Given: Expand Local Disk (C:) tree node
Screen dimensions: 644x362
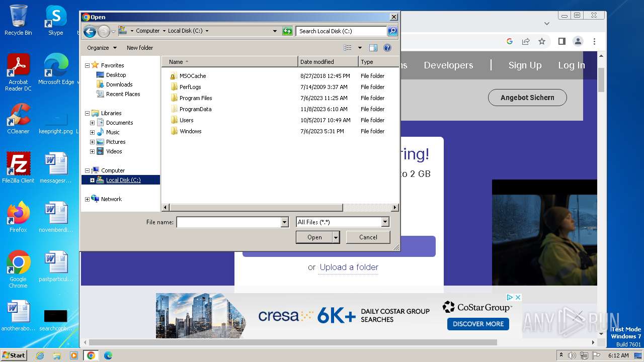Looking at the screenshot, I should click(92, 180).
